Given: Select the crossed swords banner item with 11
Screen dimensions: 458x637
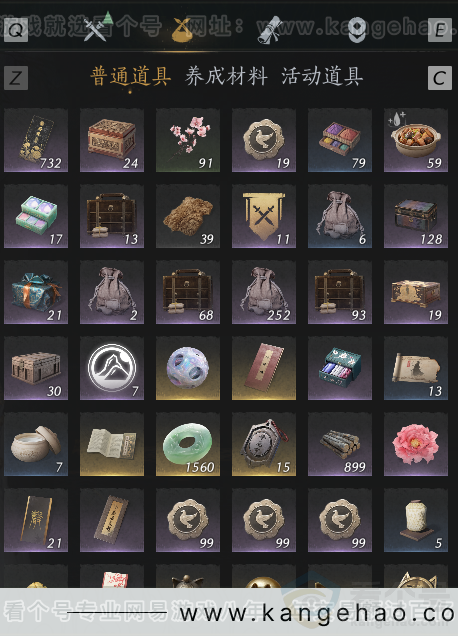Looking at the screenshot, I should click(264, 216).
